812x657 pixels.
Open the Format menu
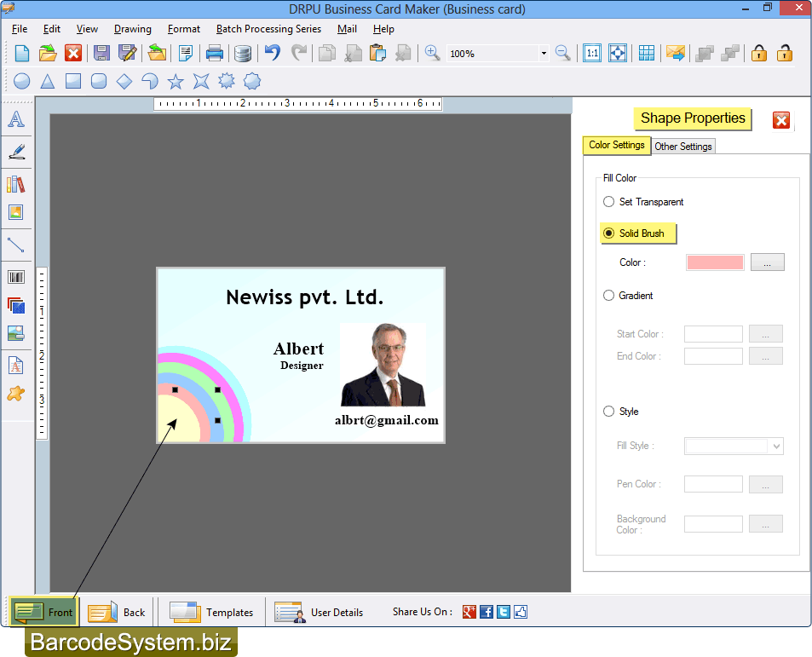184,29
